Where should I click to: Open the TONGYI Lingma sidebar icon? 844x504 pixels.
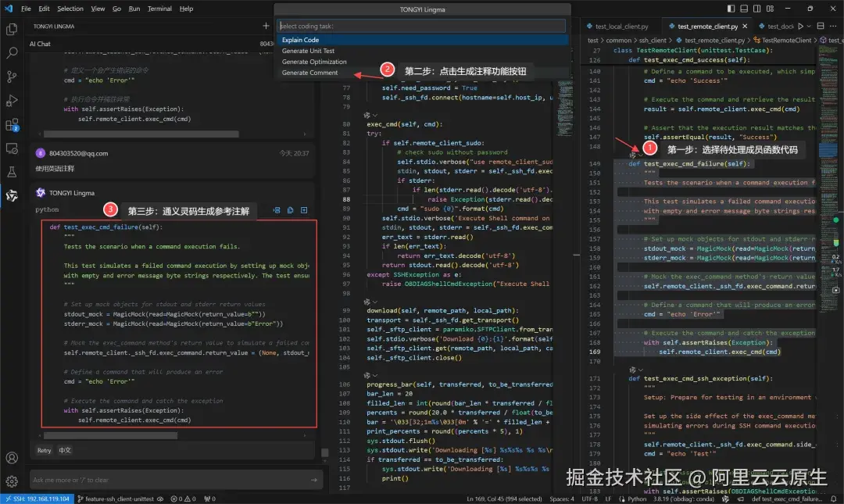(11, 195)
